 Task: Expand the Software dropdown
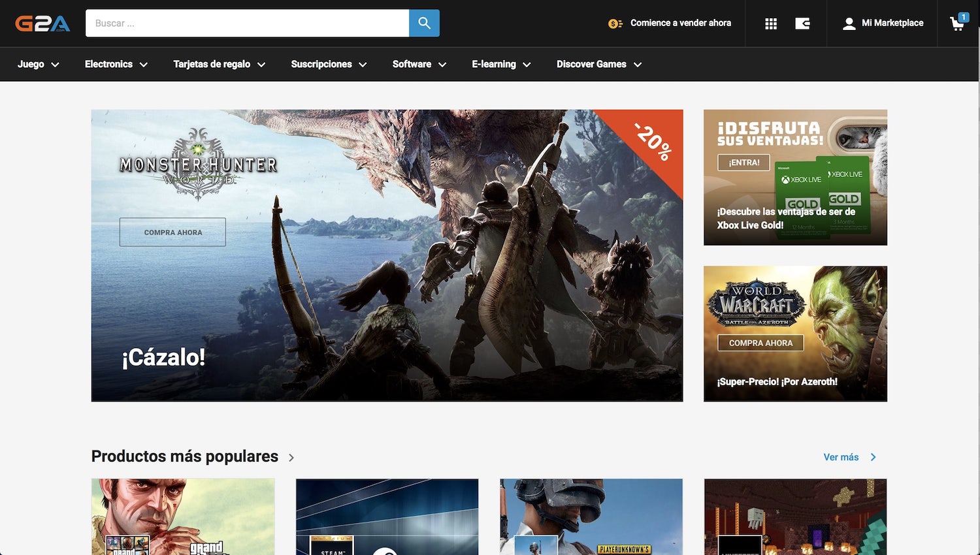pos(418,64)
